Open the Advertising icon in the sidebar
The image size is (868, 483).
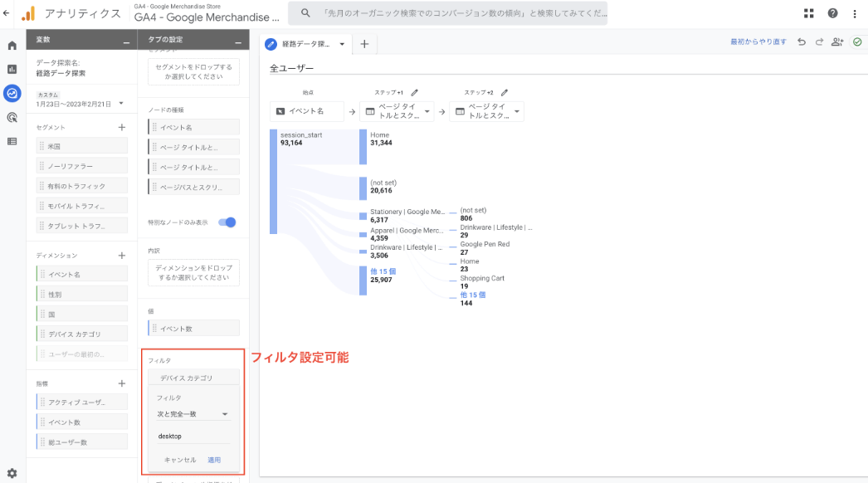point(12,117)
